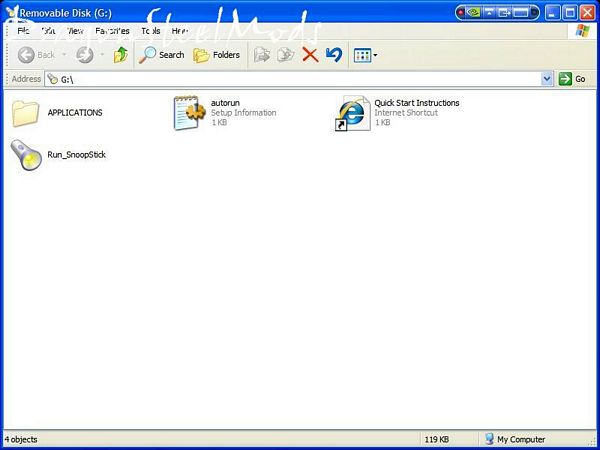The height and width of the screenshot is (450, 600).
Task: Click the Forward navigation arrow icon
Action: (x=84, y=55)
